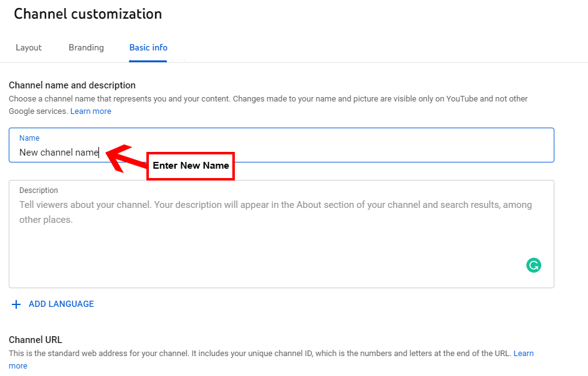Click the "New channel name" typed text

[x=59, y=153]
